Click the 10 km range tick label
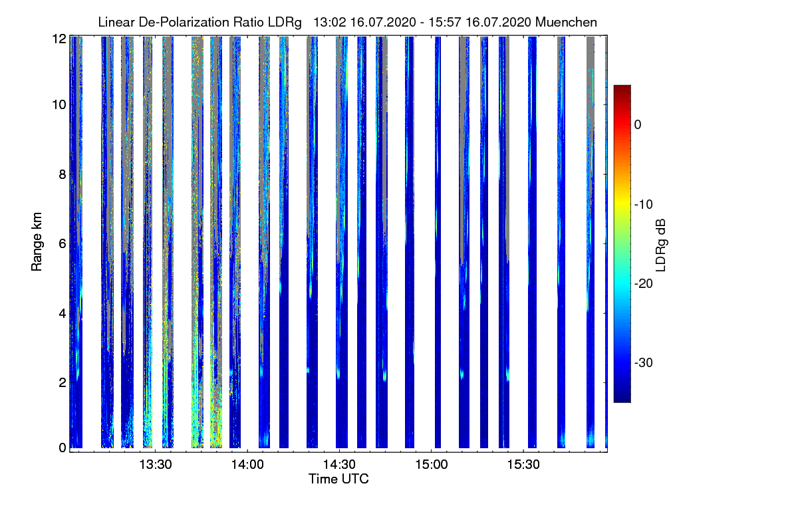This screenshot has height=532, width=798. [59, 104]
